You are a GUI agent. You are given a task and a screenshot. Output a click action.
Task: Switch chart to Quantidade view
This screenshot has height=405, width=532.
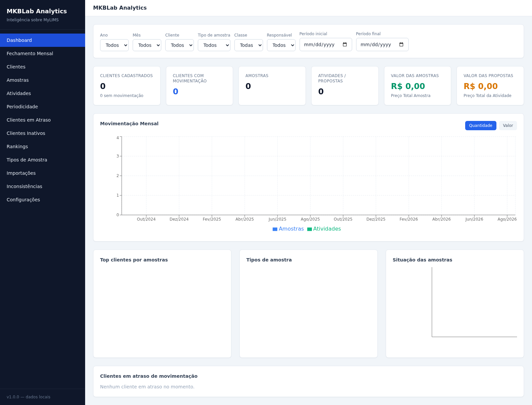pyautogui.click(x=480, y=126)
